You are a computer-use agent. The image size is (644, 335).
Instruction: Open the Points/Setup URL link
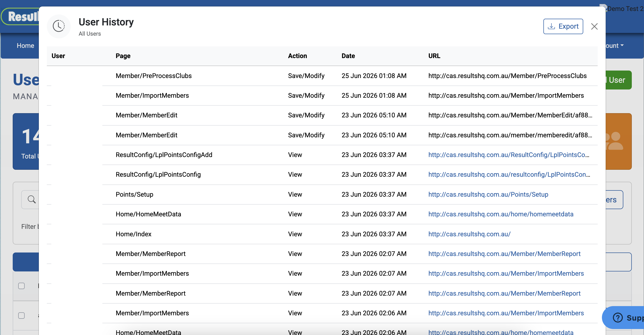(x=488, y=194)
